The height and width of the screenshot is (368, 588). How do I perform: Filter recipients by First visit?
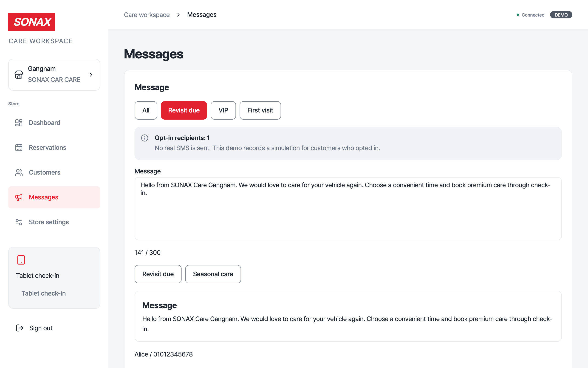coord(260,110)
